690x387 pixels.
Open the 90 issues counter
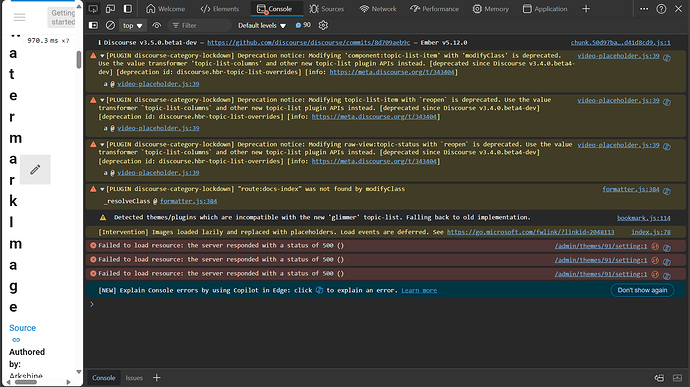(x=303, y=26)
